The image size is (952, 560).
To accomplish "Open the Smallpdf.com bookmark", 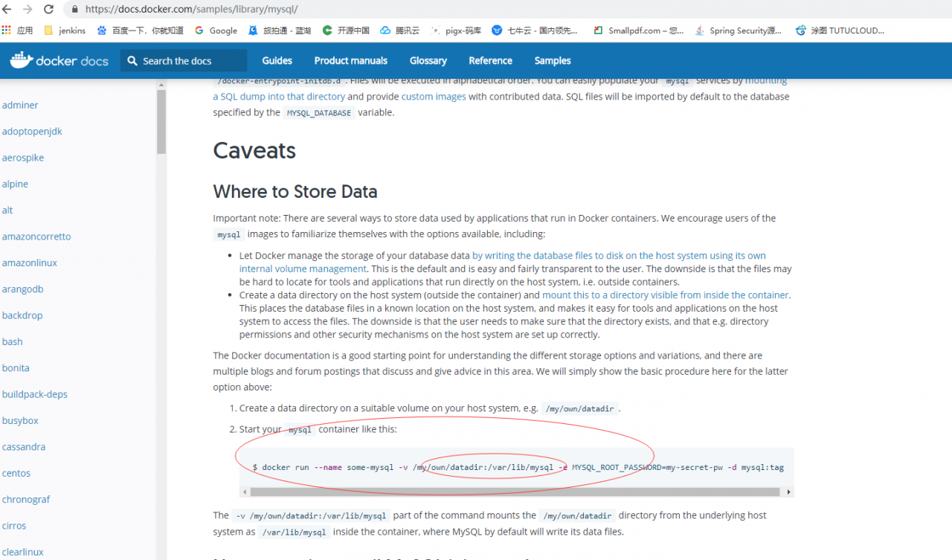I will 639,30.
